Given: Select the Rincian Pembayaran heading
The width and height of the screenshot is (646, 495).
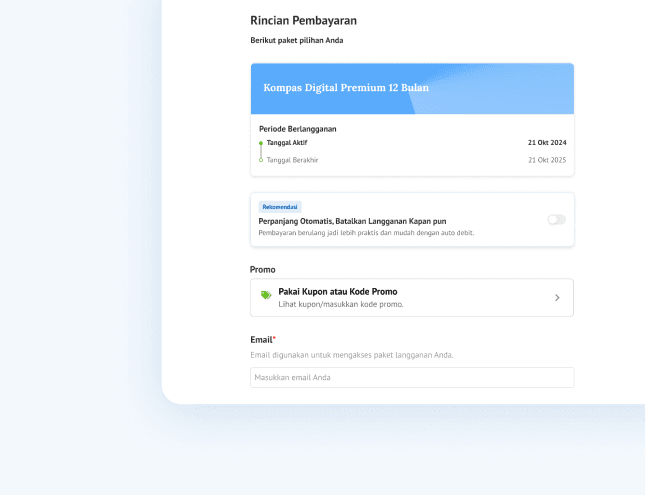Looking at the screenshot, I should 304,21.
